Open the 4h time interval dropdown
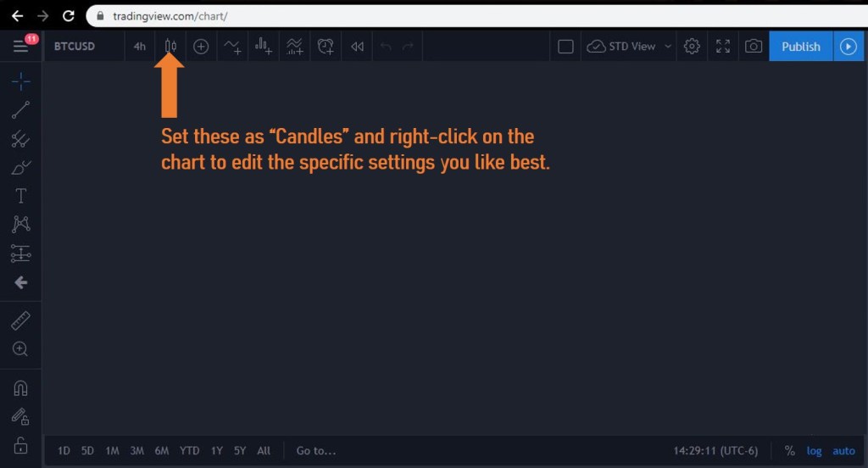This screenshot has height=468, width=868. tap(139, 47)
